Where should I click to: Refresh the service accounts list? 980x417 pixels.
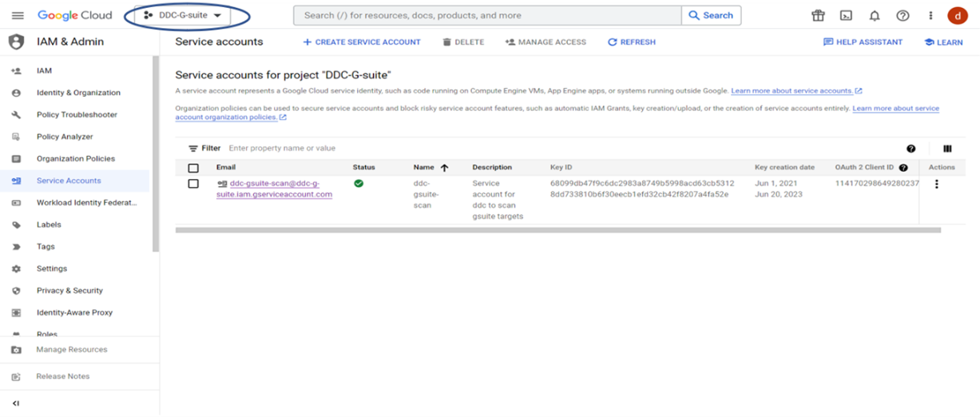pos(632,42)
